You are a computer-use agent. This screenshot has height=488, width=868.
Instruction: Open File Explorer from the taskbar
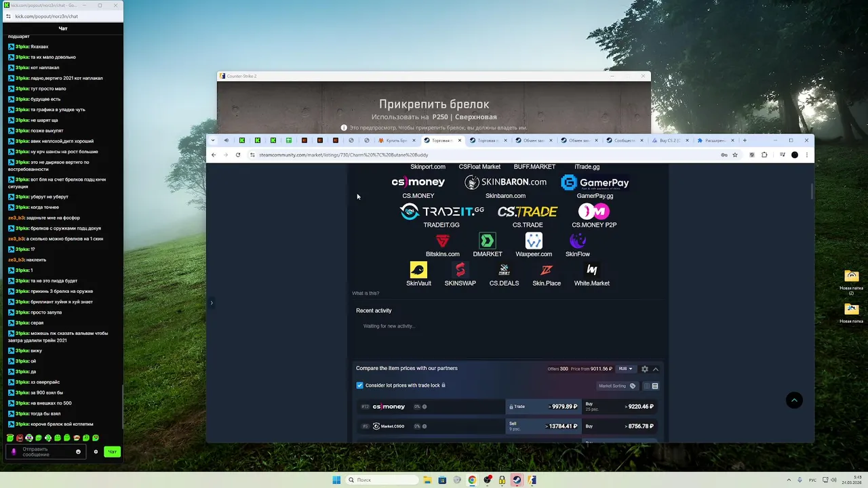coord(427,480)
